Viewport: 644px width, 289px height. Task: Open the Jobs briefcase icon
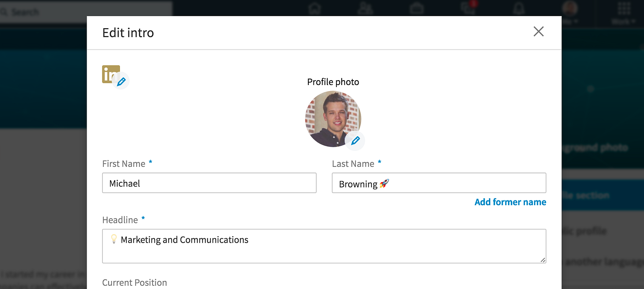(417, 9)
